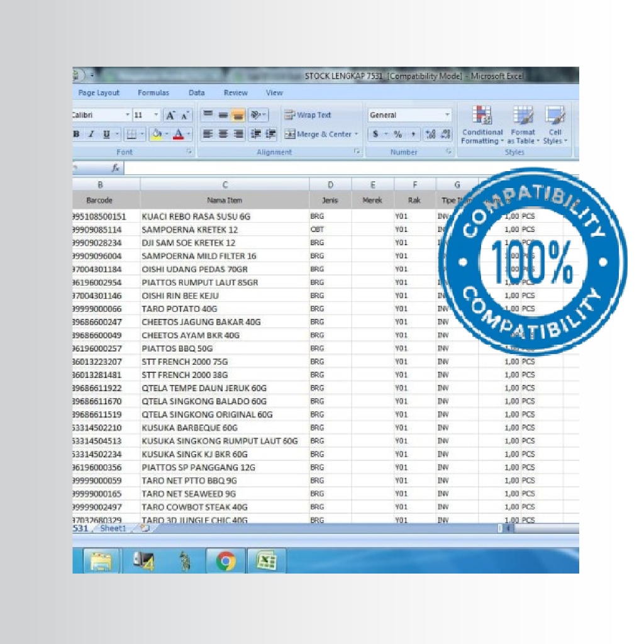Image resolution: width=644 pixels, height=644 pixels.
Task: Select the Barcode header cell
Action: 106,201
